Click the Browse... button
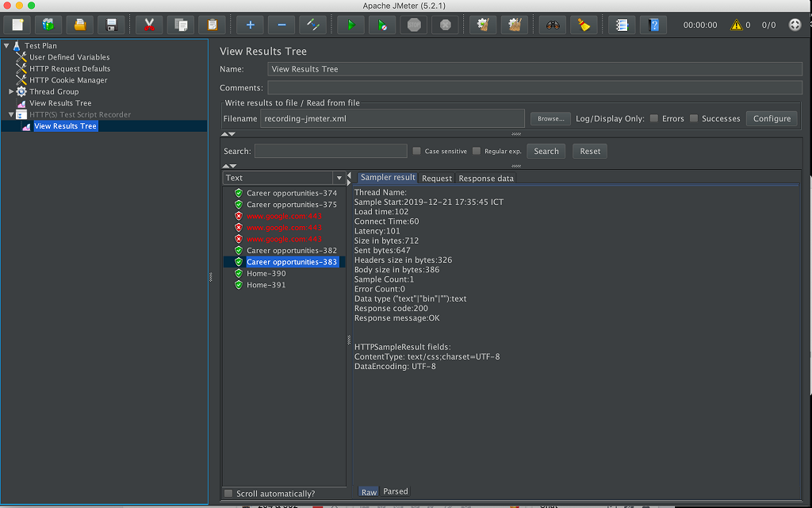Screen dimensions: 812x508 pyautogui.click(x=550, y=118)
